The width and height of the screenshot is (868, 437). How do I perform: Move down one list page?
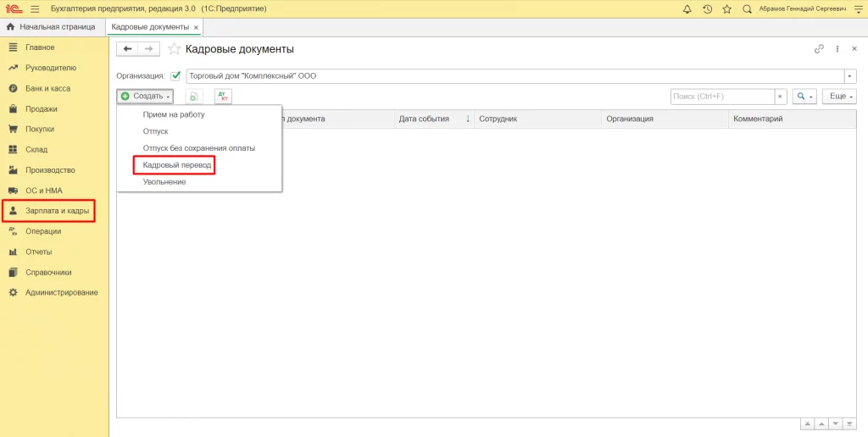(835, 423)
